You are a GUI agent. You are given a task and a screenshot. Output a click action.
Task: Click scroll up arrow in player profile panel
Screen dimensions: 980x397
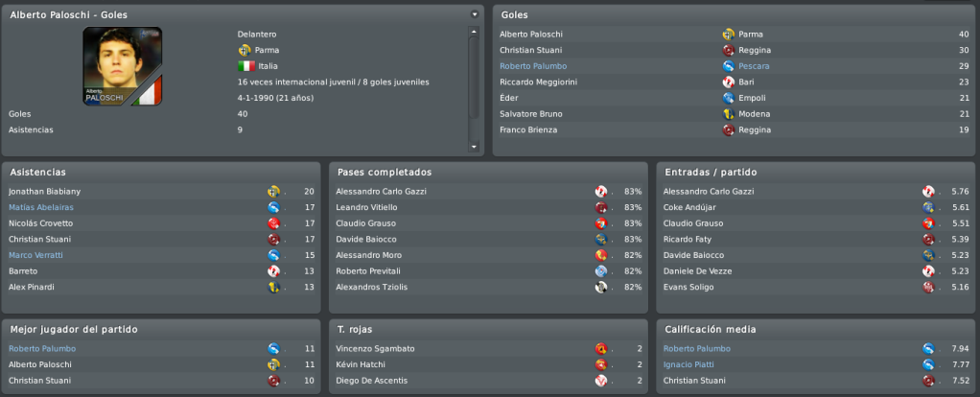click(x=474, y=32)
